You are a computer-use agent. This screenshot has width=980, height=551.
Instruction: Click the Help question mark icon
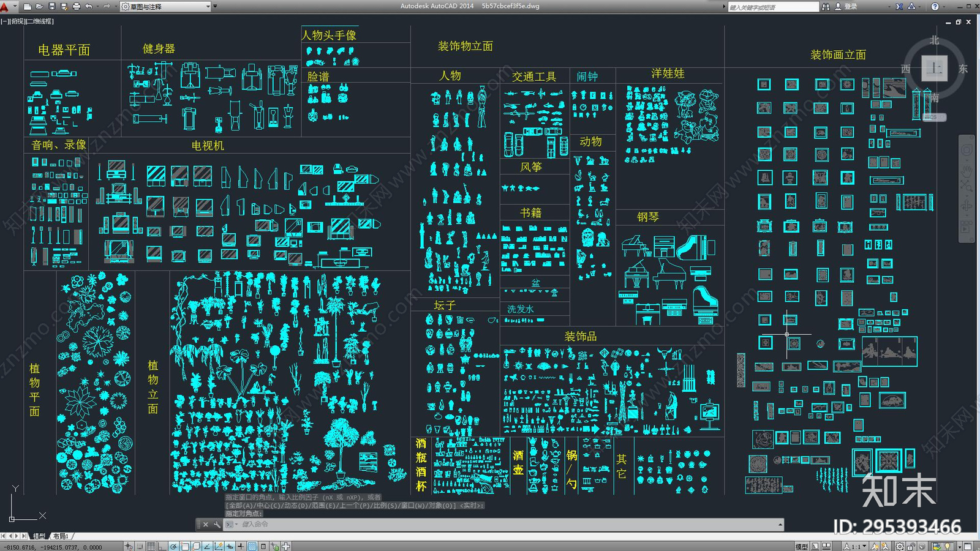coord(935,7)
